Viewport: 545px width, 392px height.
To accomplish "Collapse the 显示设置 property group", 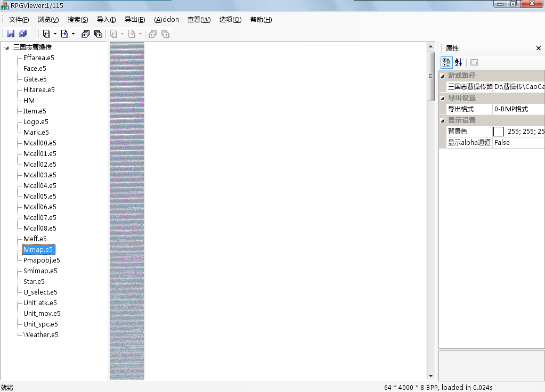I will [443, 120].
